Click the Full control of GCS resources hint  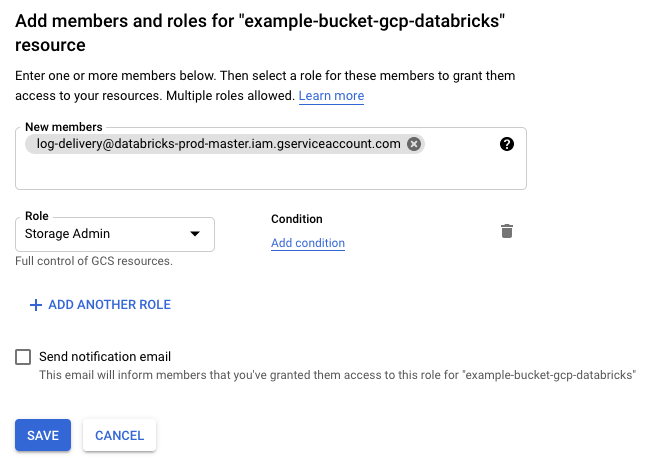pyautogui.click(x=94, y=261)
